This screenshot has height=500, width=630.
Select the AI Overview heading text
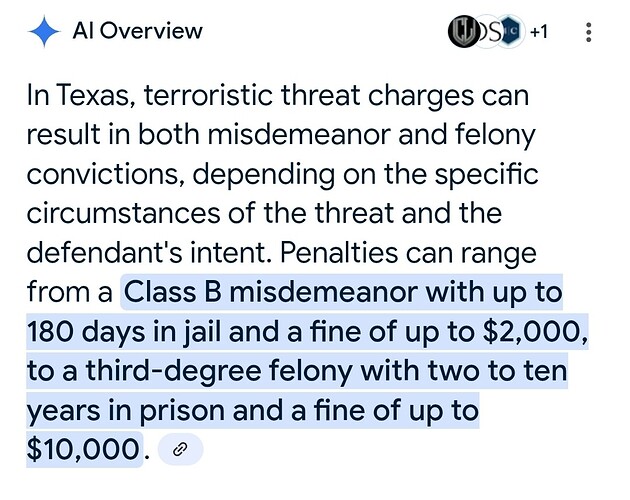coord(137,31)
